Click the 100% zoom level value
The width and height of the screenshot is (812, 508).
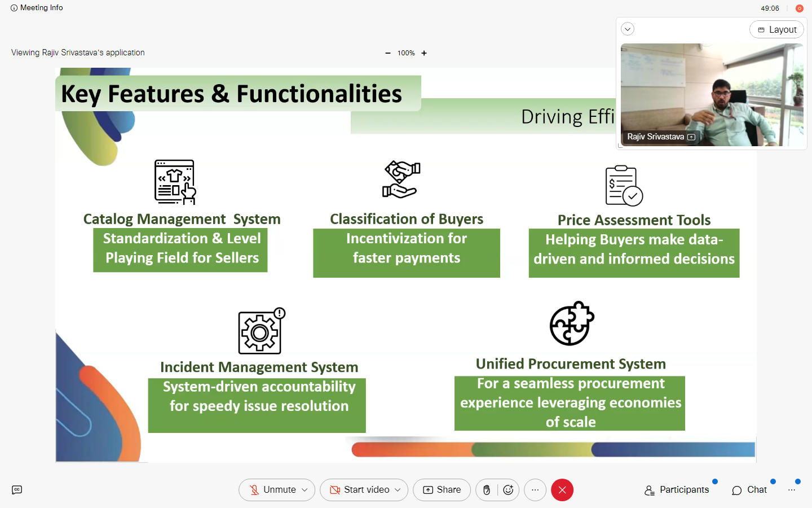point(406,53)
